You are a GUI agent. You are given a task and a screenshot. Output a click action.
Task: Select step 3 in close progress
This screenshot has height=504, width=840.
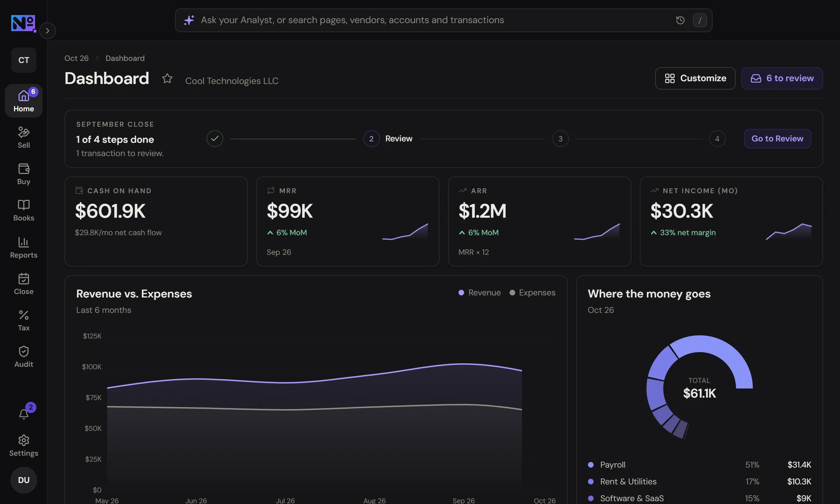tap(560, 139)
